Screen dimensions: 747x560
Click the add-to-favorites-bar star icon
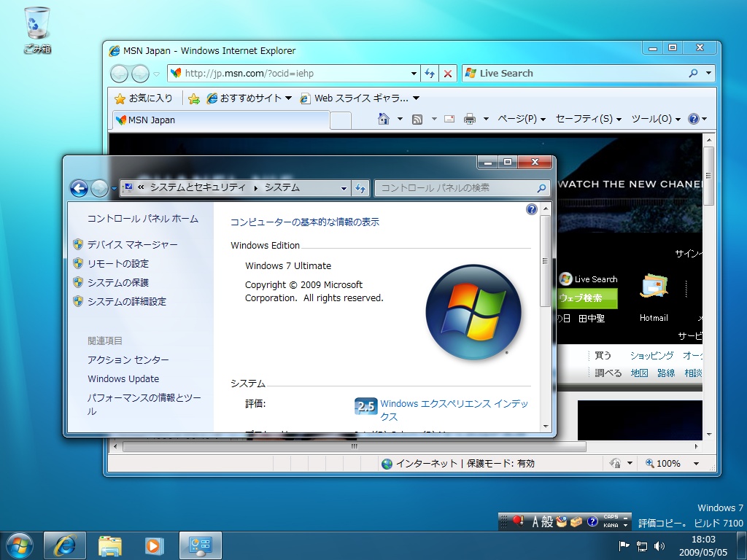click(x=194, y=98)
